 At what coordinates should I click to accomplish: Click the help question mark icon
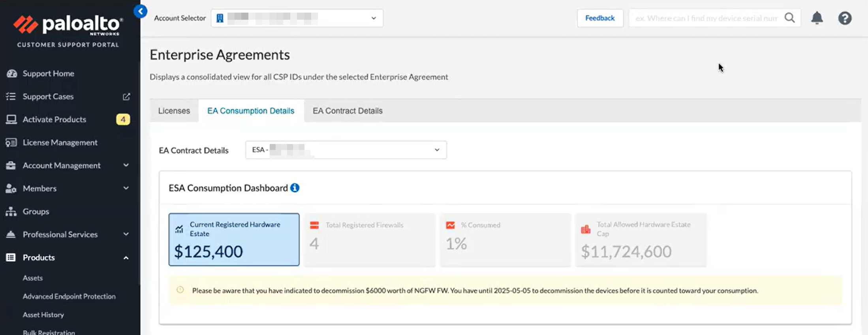tap(845, 18)
